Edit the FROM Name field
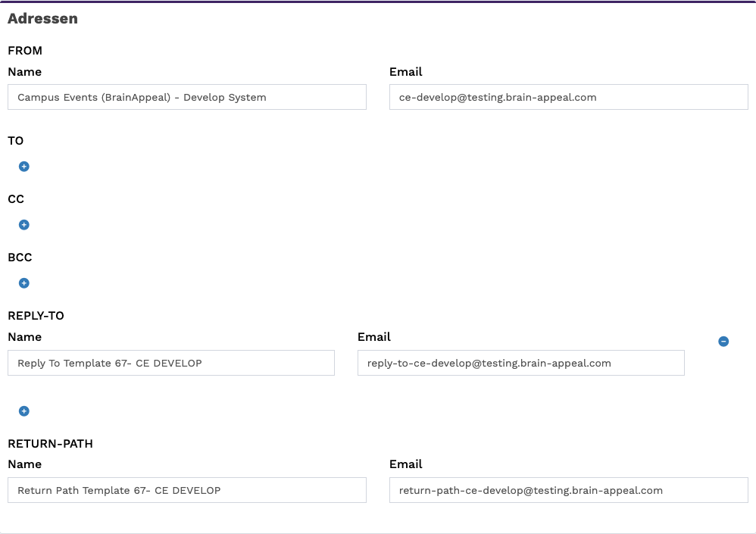 tap(187, 98)
